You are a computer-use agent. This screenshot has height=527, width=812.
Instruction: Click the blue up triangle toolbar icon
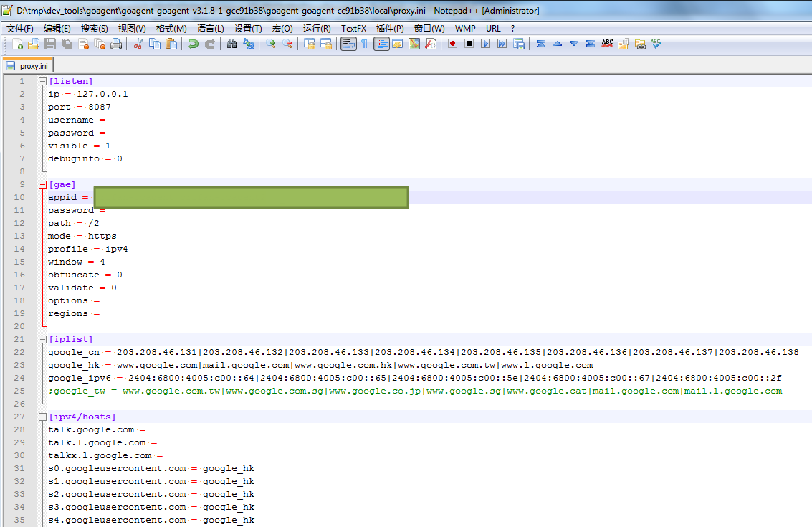558,44
